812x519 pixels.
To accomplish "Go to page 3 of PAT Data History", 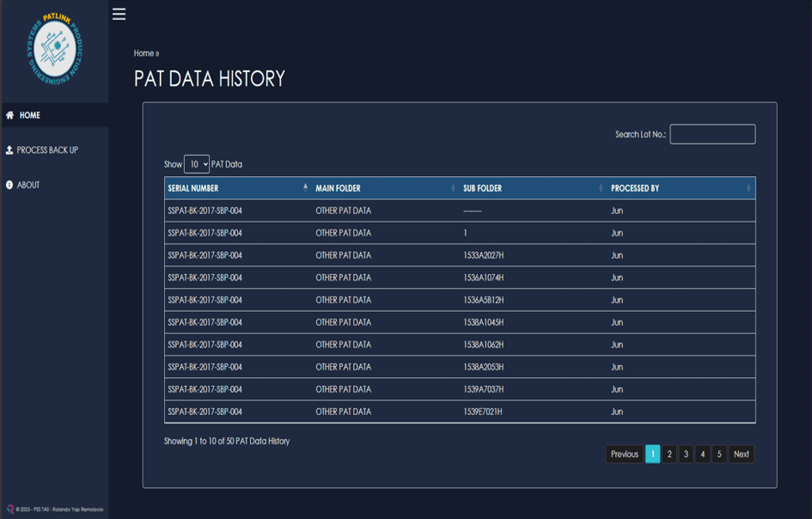I will [x=685, y=454].
